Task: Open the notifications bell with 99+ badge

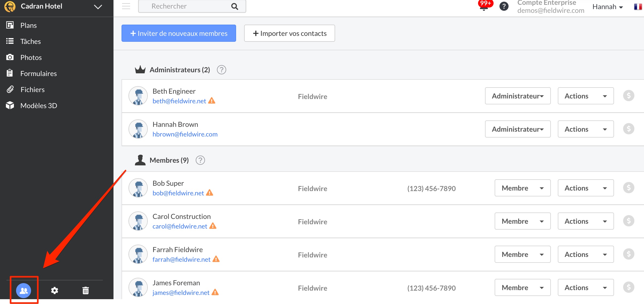Action: pos(484,6)
